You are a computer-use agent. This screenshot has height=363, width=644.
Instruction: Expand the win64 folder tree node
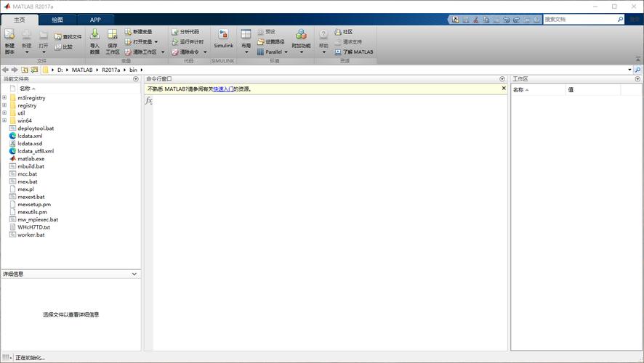4,121
